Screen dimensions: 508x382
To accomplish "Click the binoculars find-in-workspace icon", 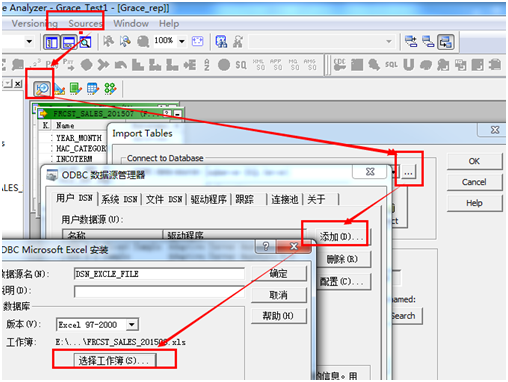I will click(221, 42).
